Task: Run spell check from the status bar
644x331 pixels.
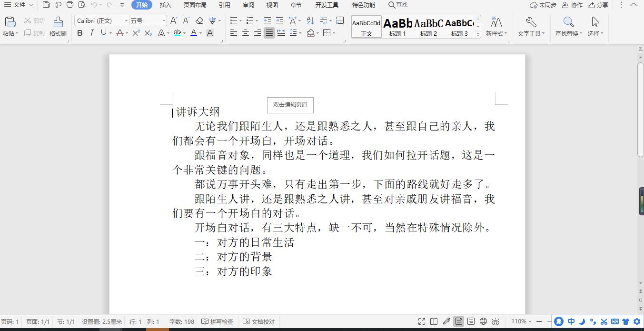Action: click(x=218, y=321)
